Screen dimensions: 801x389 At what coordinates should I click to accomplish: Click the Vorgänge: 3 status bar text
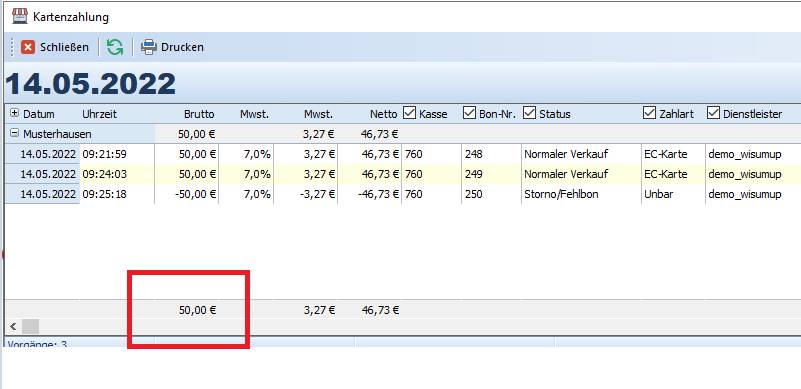click(37, 344)
